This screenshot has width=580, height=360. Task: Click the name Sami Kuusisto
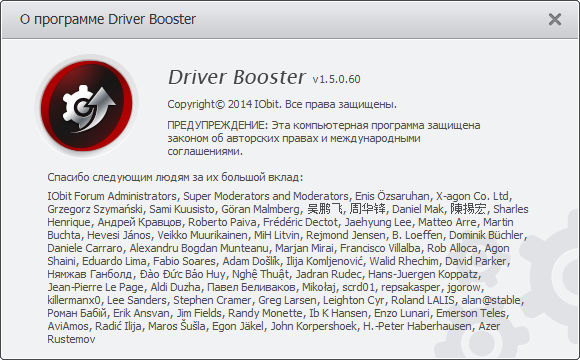[182, 209]
